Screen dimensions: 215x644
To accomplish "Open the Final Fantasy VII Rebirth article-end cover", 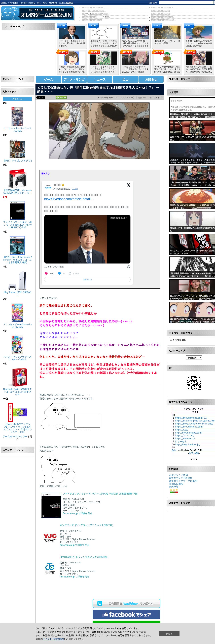I will 51,505.
